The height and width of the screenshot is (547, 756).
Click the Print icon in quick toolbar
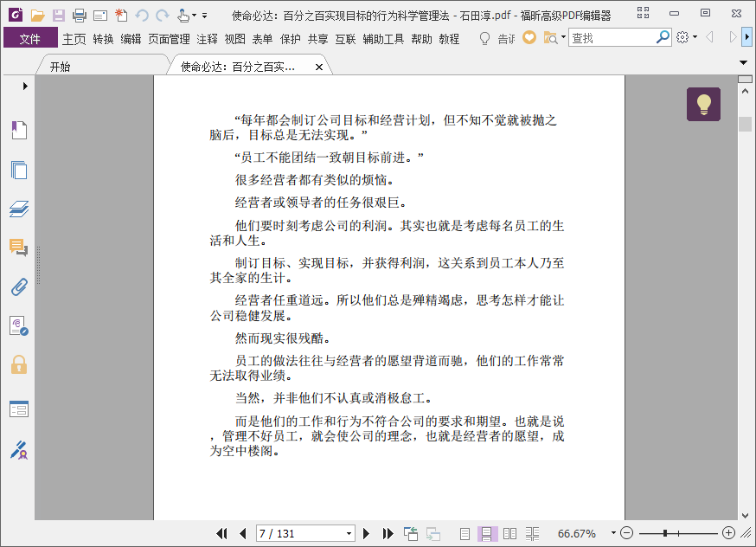(x=79, y=16)
